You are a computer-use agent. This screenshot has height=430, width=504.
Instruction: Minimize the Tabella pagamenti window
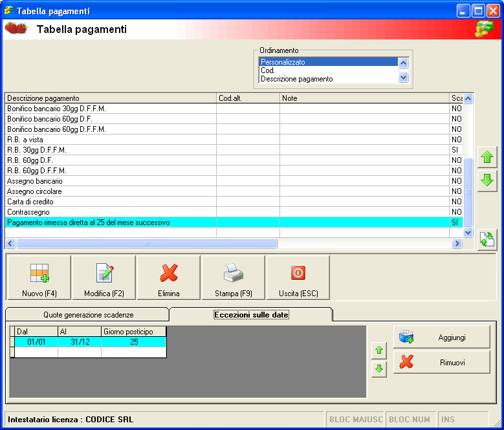tap(463, 11)
